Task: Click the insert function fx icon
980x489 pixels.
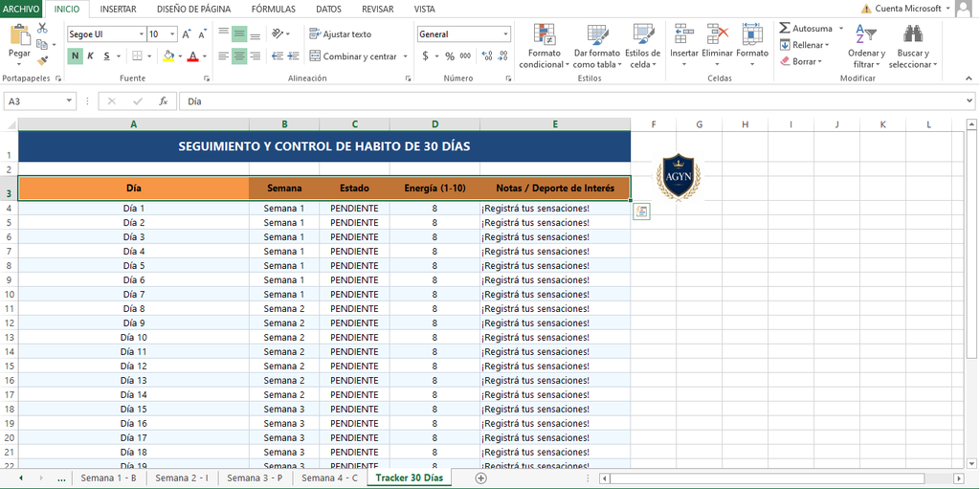Action: click(x=163, y=101)
